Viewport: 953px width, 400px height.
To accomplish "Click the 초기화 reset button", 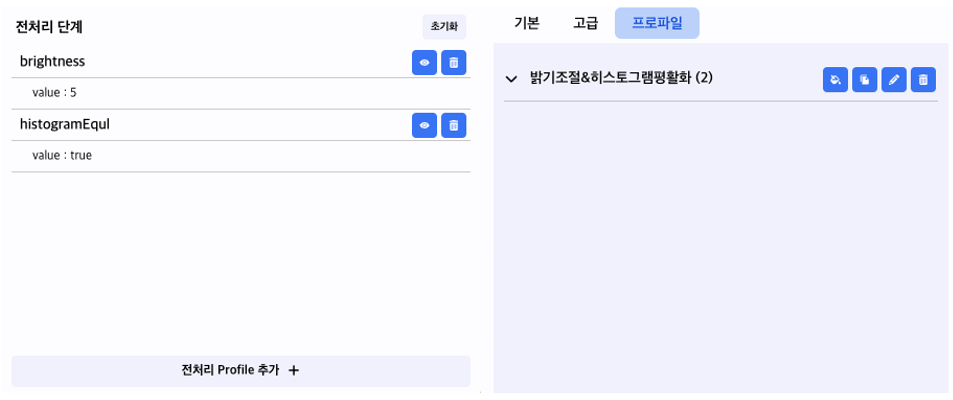I will (444, 27).
